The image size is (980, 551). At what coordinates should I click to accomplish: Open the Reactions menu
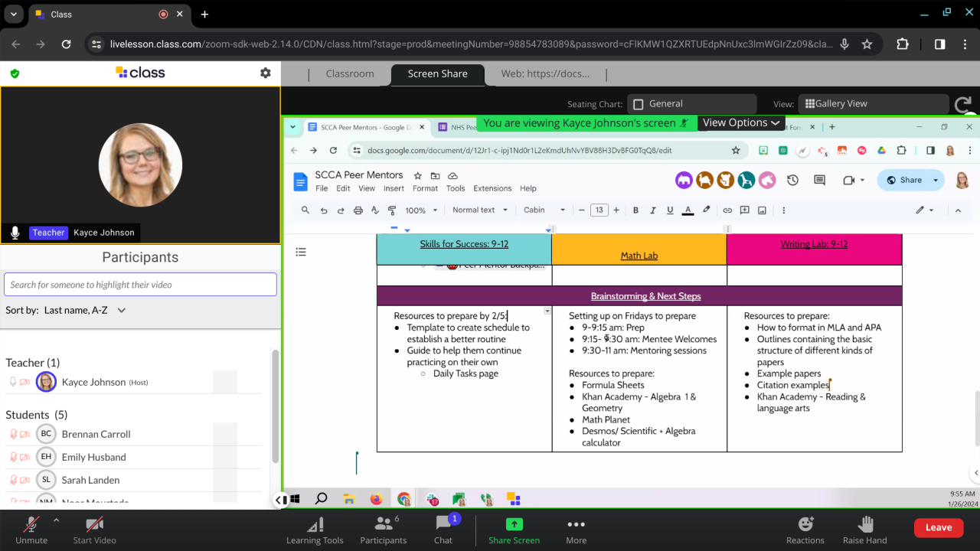tap(805, 530)
